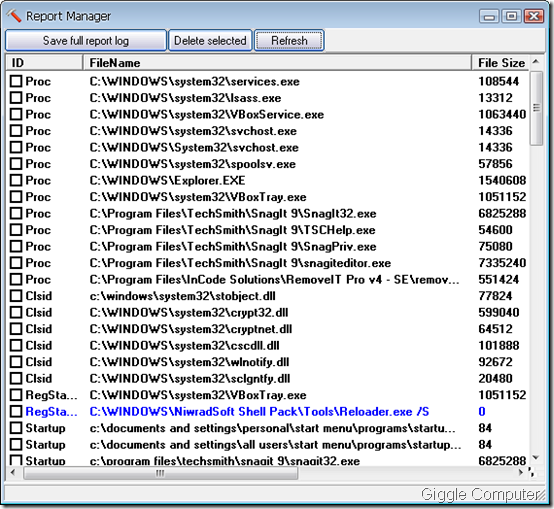Click the Report Manager title bar icon
This screenshot has height=509, width=554.
click(x=13, y=16)
